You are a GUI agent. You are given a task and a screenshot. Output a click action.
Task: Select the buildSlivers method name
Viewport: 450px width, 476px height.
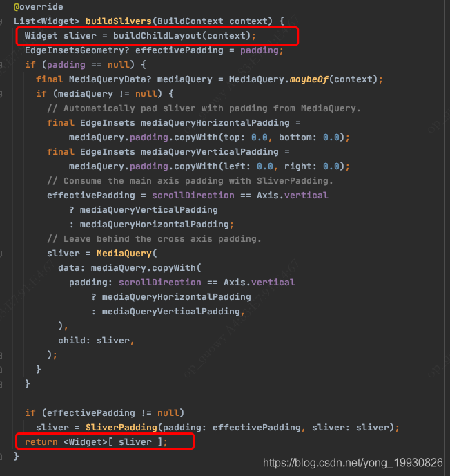(x=119, y=21)
